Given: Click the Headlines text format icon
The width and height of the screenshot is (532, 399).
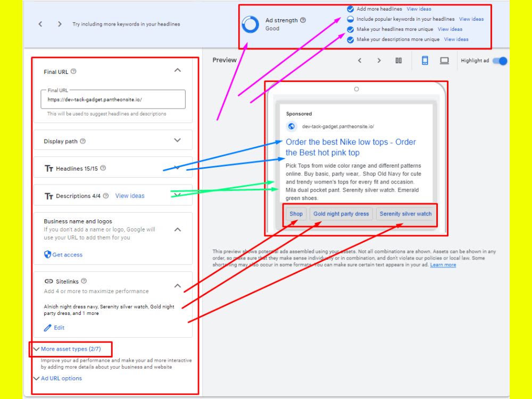Looking at the screenshot, I should pyautogui.click(x=49, y=168).
